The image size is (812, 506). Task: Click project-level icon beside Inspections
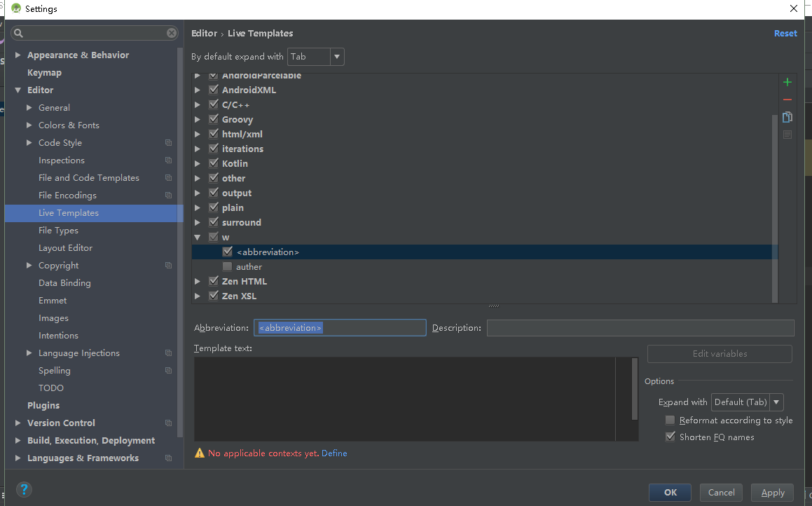(168, 160)
